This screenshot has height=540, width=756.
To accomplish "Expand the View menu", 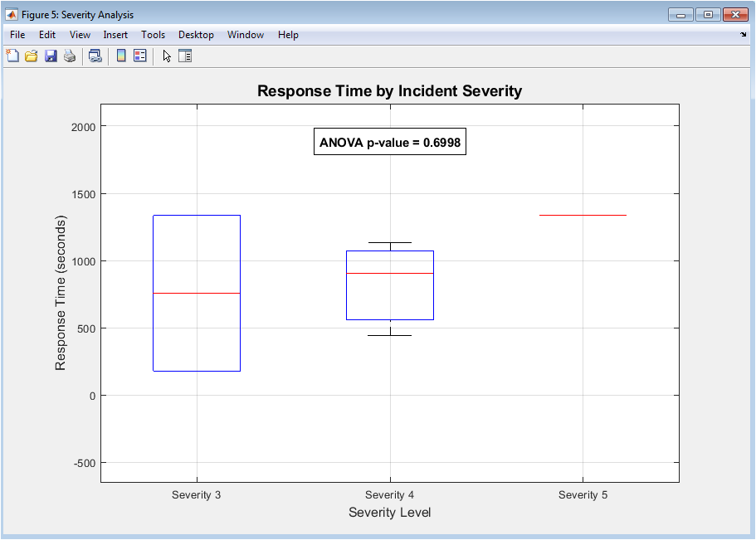I will coord(80,35).
